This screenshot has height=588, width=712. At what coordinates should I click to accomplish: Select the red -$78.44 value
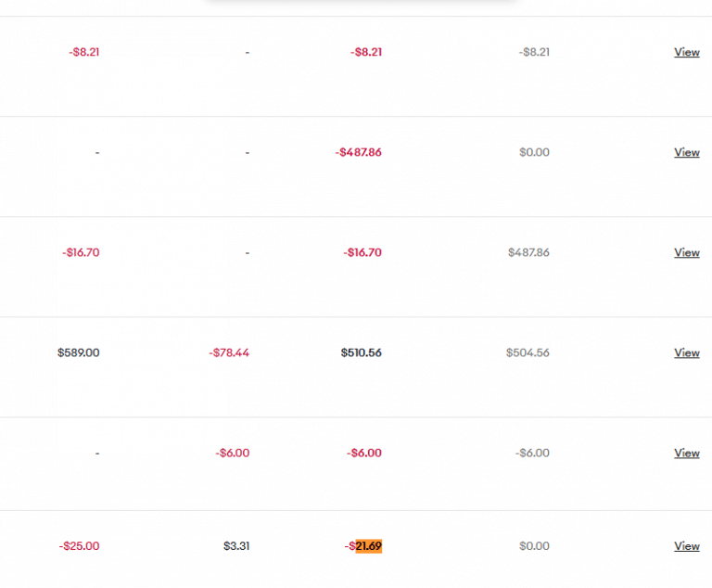tap(229, 352)
